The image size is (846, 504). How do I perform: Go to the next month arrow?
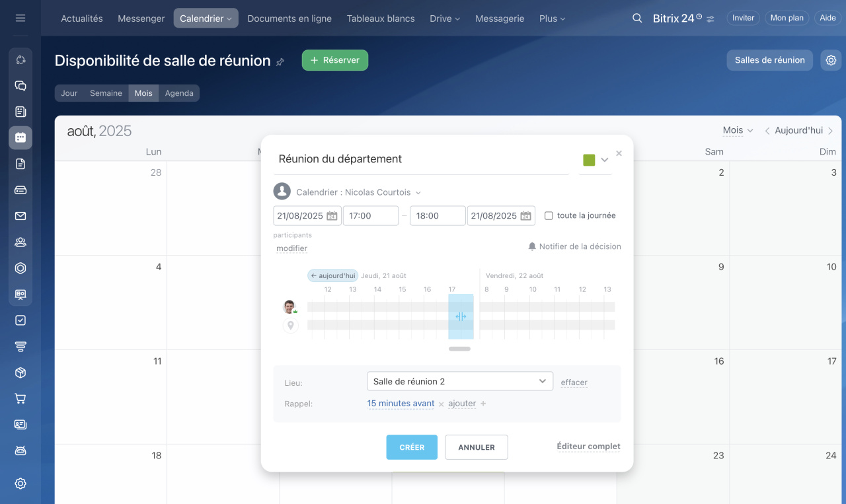click(x=830, y=131)
